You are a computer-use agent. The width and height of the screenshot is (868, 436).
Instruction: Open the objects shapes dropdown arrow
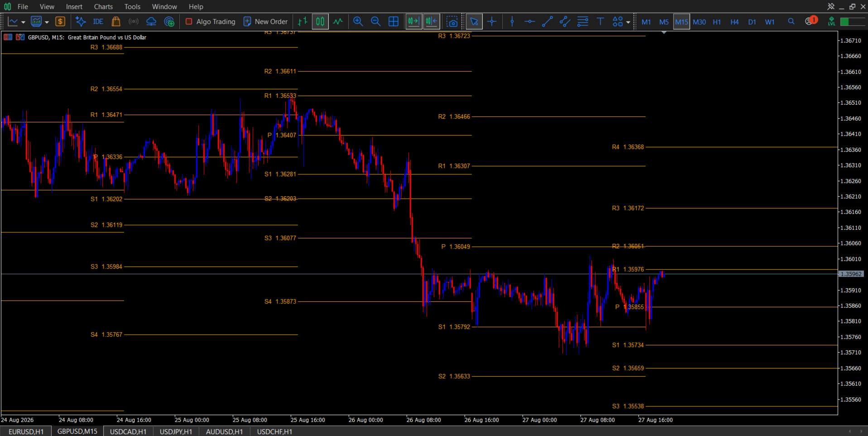coord(628,22)
